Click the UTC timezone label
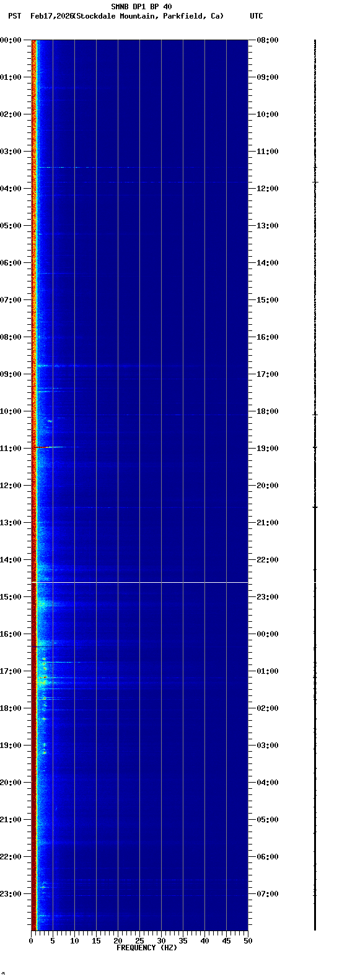Viewport: 342px width, 980px height. pos(256,16)
